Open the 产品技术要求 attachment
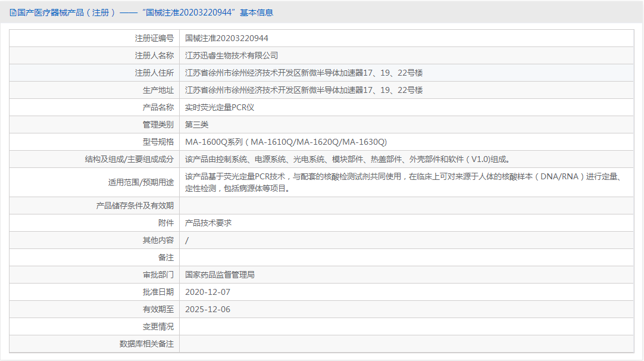644x361 pixels. (x=210, y=223)
